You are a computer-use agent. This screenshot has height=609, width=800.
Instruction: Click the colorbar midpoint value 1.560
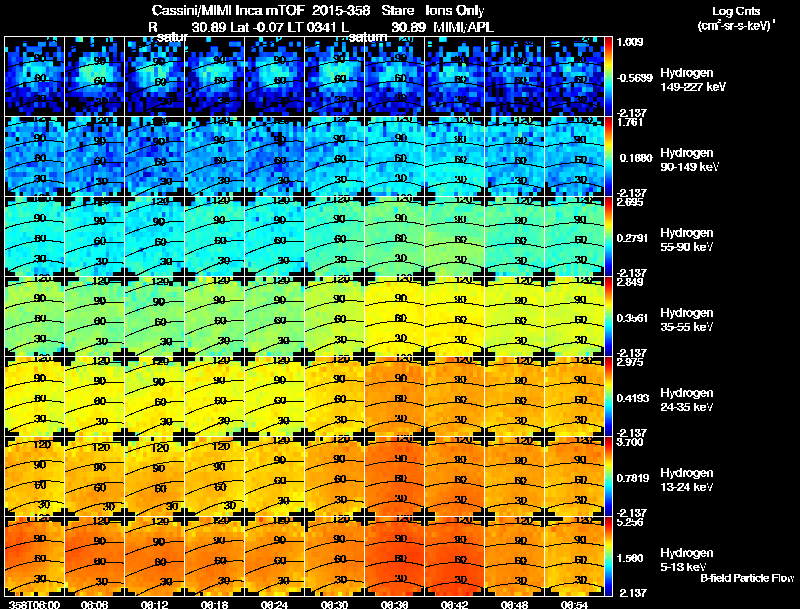pos(630,558)
